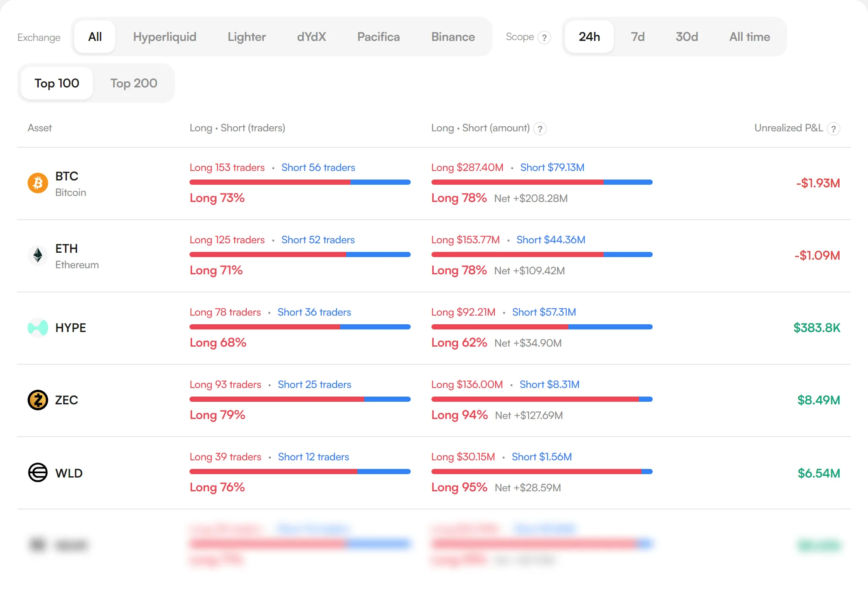The image size is (868, 602).
Task: Click the WLD logo icon
Action: 38,472
